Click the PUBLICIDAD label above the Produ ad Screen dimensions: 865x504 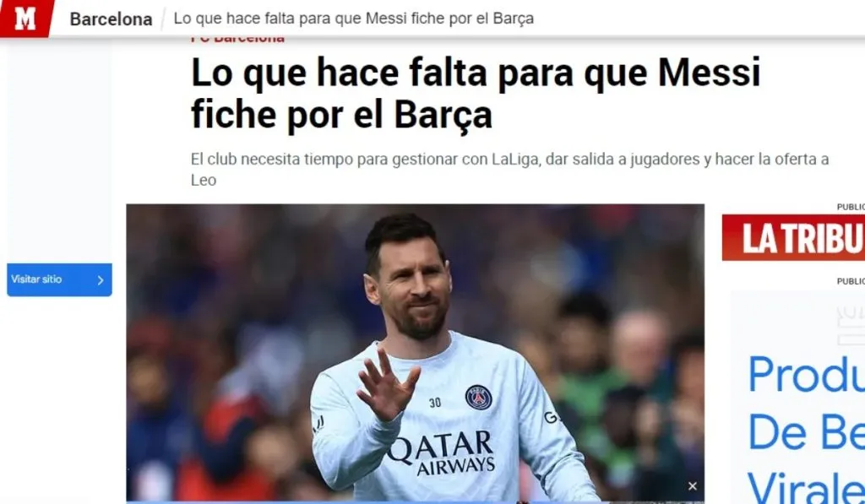click(x=851, y=281)
